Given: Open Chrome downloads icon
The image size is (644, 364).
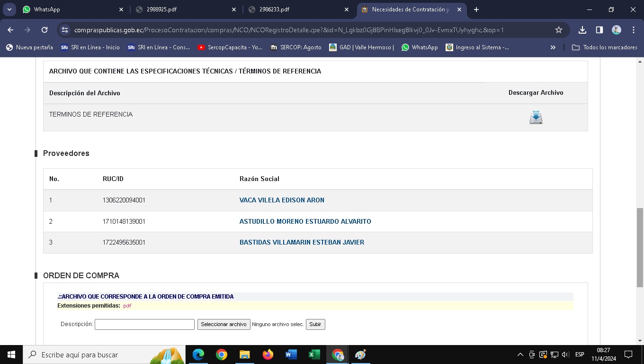Looking at the screenshot, I should pos(582,30).
